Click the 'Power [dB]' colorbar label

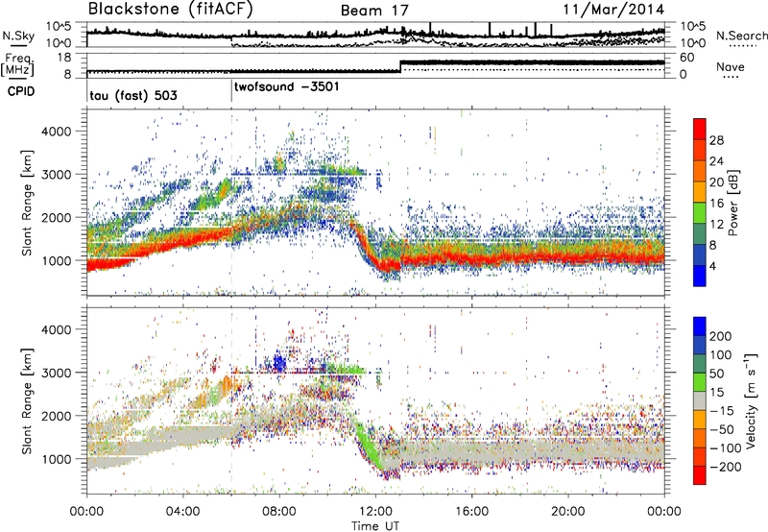coord(732,203)
